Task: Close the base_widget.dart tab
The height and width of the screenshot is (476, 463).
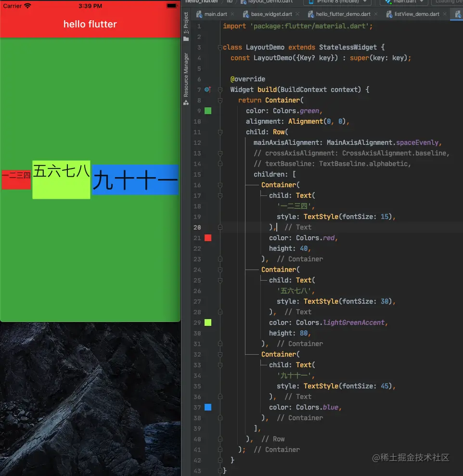Action: tap(297, 14)
